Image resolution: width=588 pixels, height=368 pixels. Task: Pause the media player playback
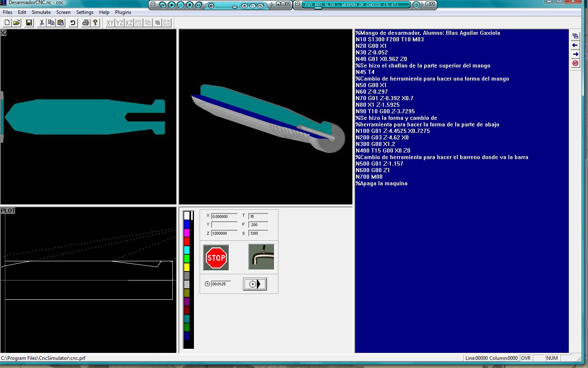point(180,5)
